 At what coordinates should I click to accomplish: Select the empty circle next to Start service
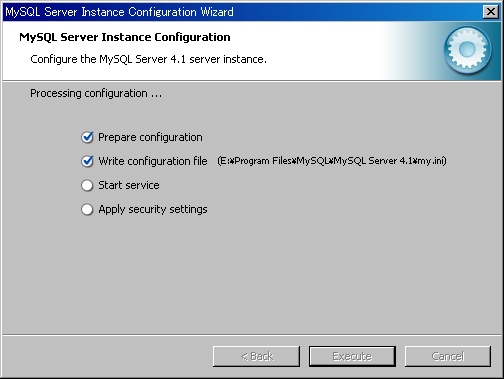(87, 185)
